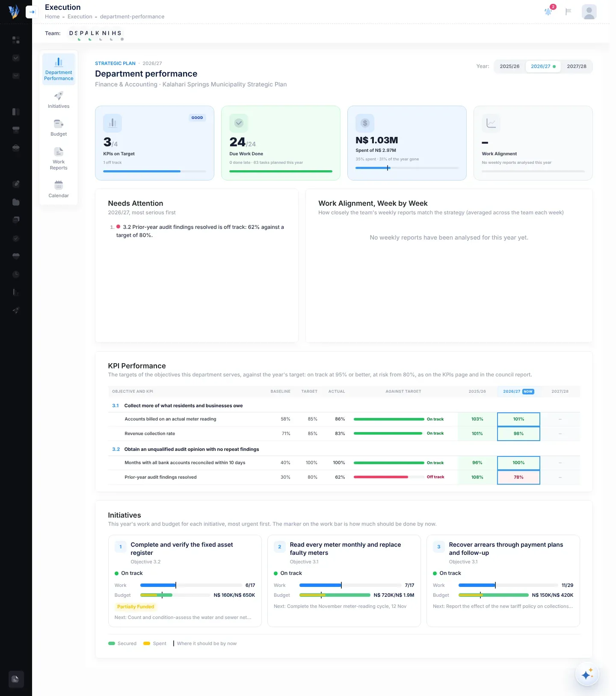This screenshot has width=616, height=696.
Task: Click the flag icon in the header
Action: pos(569,12)
